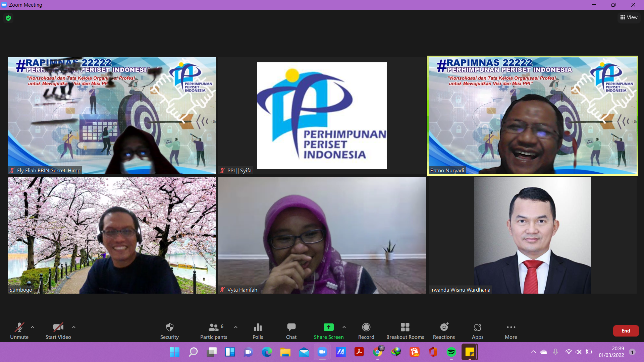The width and height of the screenshot is (644, 362).
Task: Show hidden system tray icons
Action: click(x=533, y=352)
